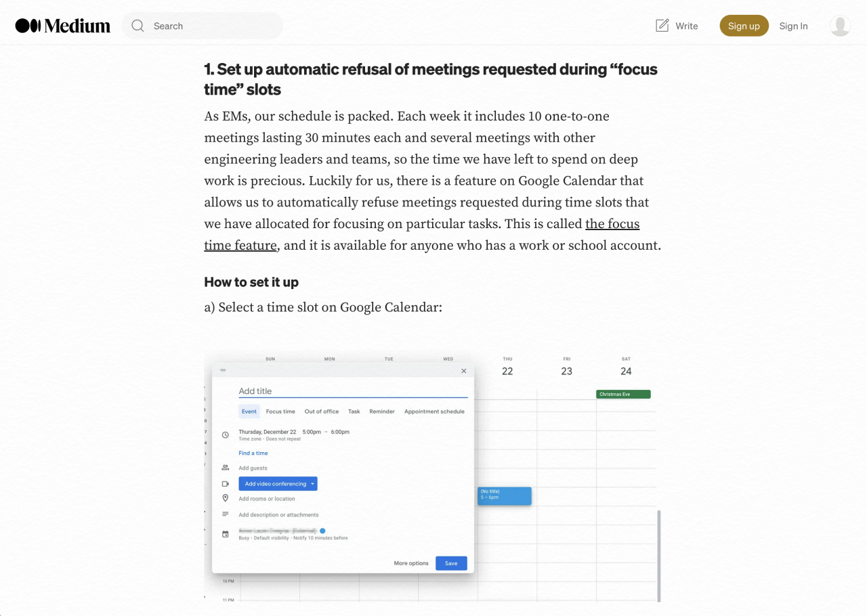The width and height of the screenshot is (867, 616).
Task: Select the Reminder tab
Action: tap(382, 412)
